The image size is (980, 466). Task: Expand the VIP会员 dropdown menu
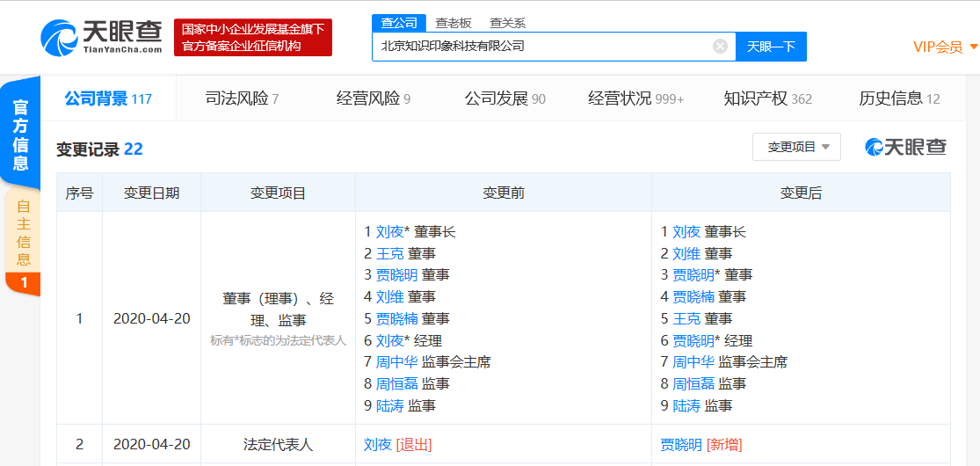(946, 47)
